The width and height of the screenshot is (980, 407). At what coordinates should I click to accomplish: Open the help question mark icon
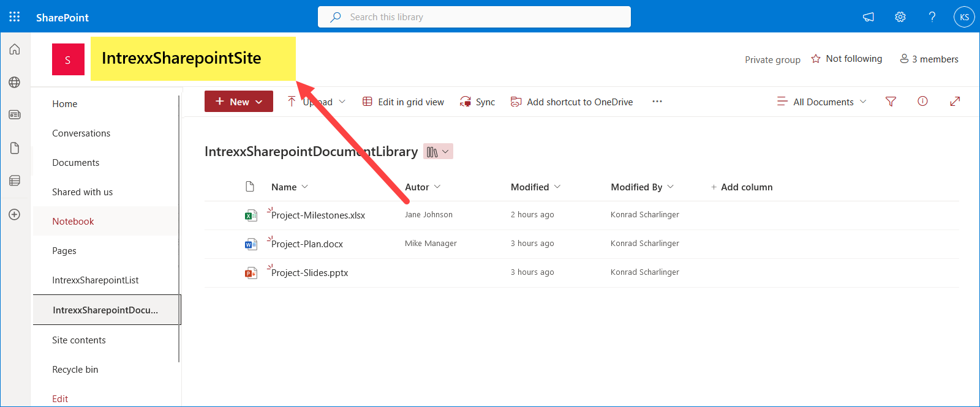[932, 17]
